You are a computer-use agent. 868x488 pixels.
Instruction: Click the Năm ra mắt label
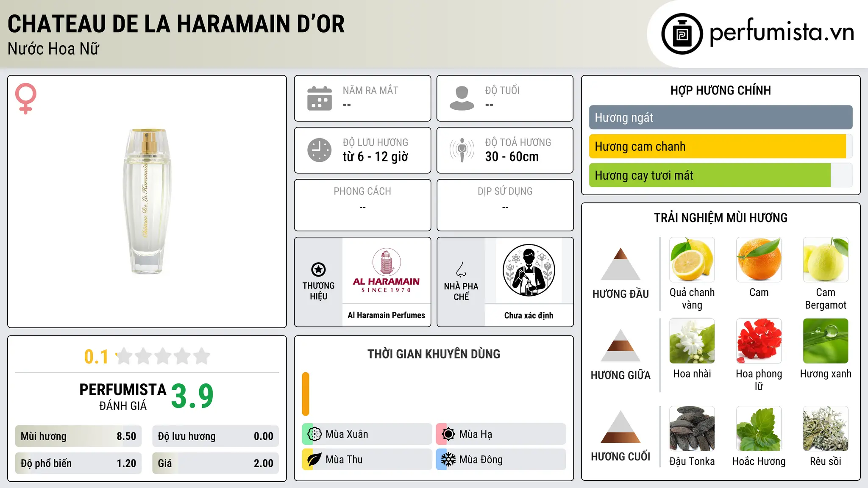click(x=370, y=90)
